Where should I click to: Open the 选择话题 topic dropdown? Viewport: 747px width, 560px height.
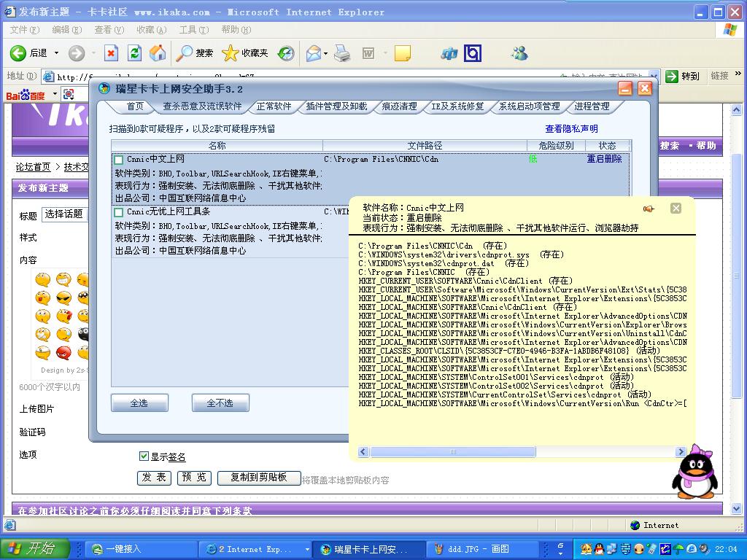65,214
